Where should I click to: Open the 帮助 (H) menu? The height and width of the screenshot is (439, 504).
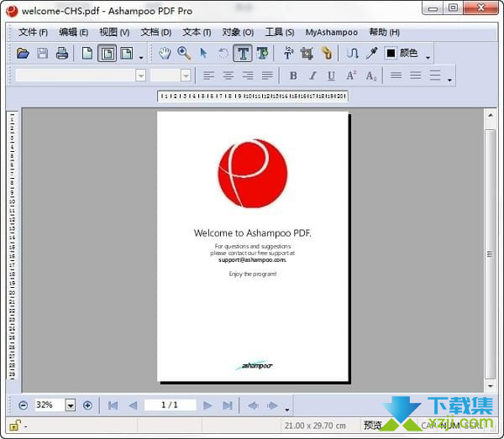385,32
